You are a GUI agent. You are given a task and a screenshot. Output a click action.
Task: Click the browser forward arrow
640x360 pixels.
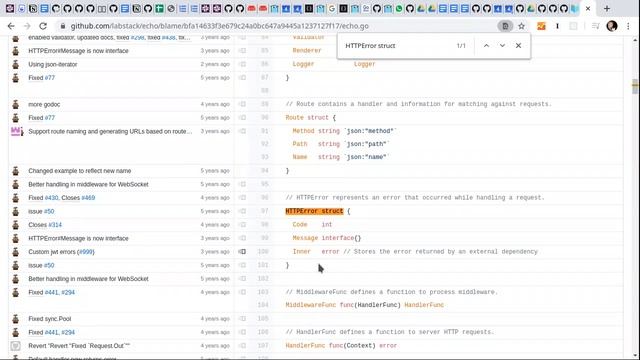27,26
